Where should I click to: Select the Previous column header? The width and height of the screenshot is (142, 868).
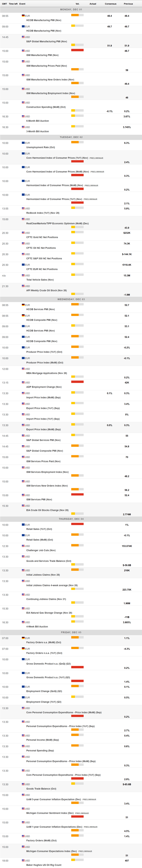point(128,4)
